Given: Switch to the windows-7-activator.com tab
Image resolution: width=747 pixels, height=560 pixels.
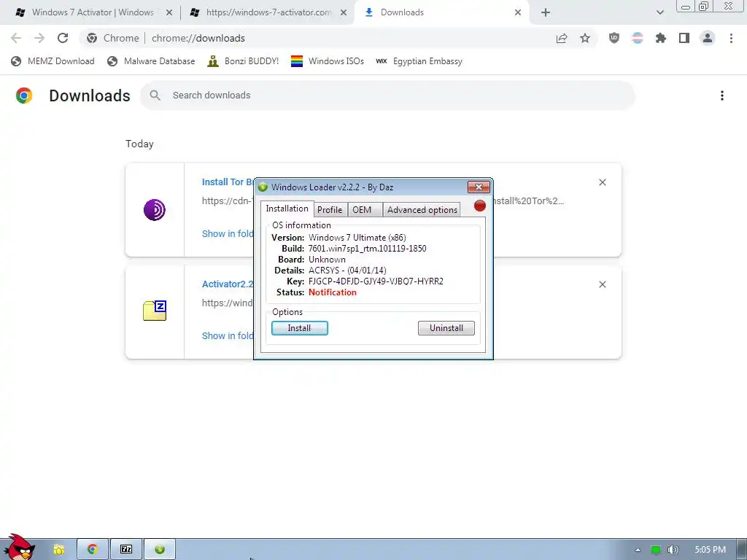Looking at the screenshot, I should (x=268, y=12).
